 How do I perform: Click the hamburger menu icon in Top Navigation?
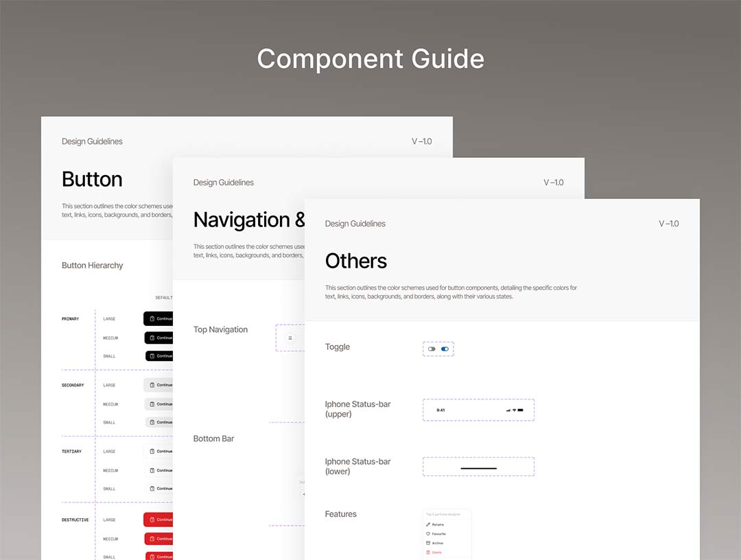(x=290, y=338)
